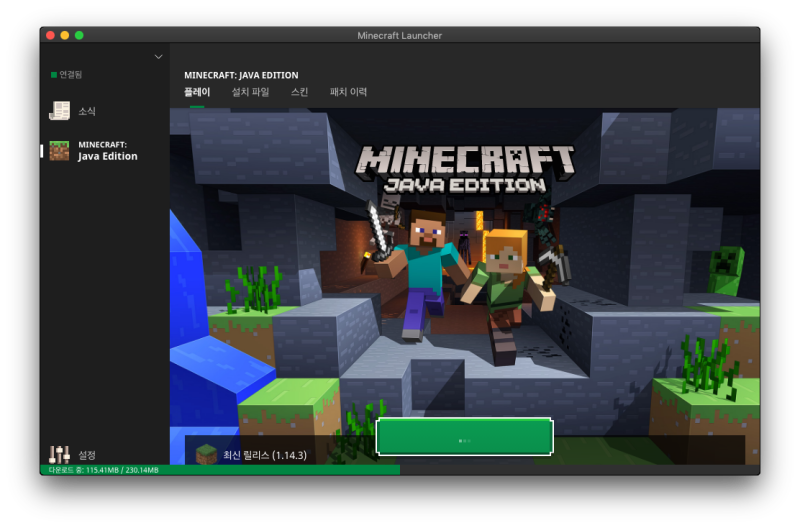The height and width of the screenshot is (528, 800).
Task: Click the download progress bar
Action: click(400, 470)
